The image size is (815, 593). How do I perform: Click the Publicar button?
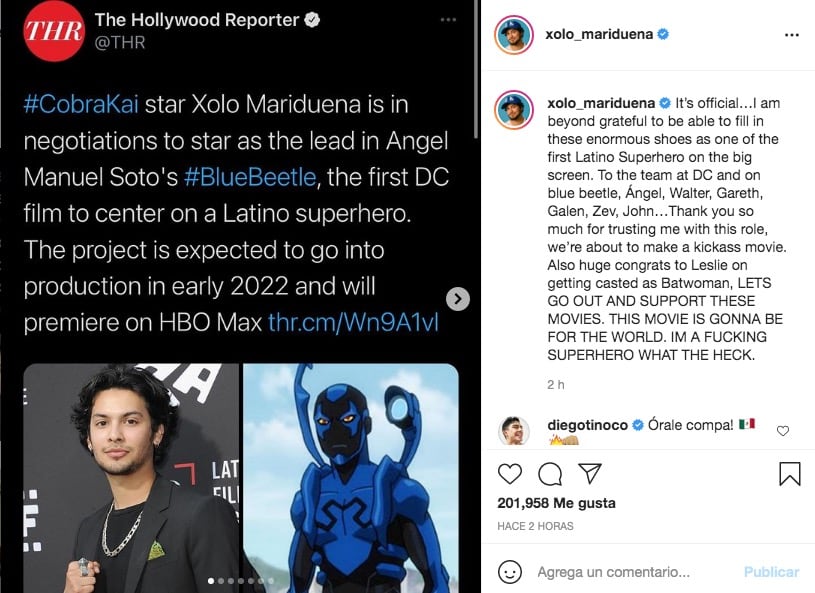click(771, 572)
